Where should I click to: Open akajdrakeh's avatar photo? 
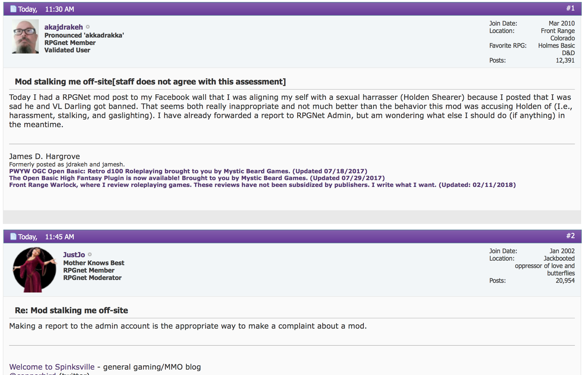(x=25, y=36)
